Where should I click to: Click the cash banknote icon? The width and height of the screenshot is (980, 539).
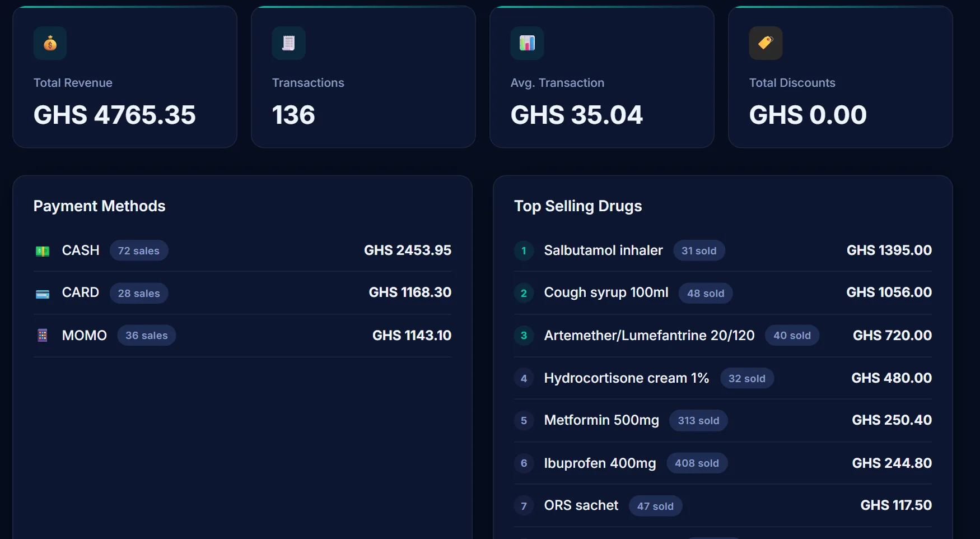(43, 251)
